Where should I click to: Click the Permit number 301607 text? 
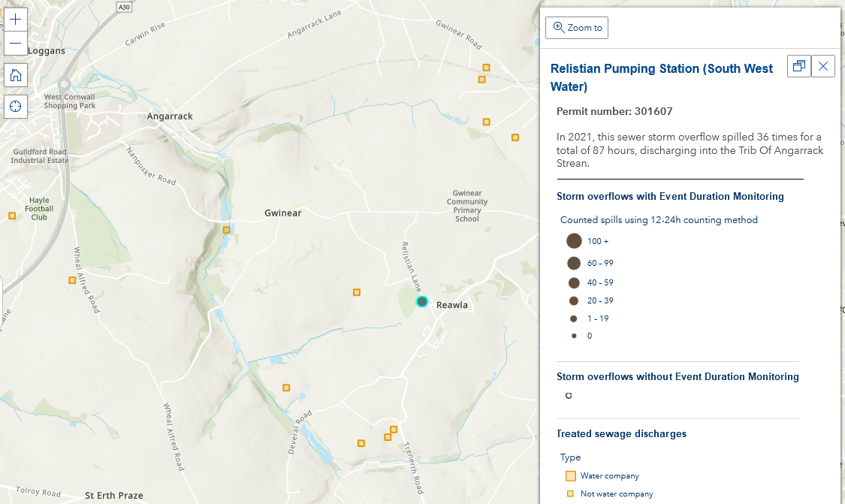click(614, 111)
